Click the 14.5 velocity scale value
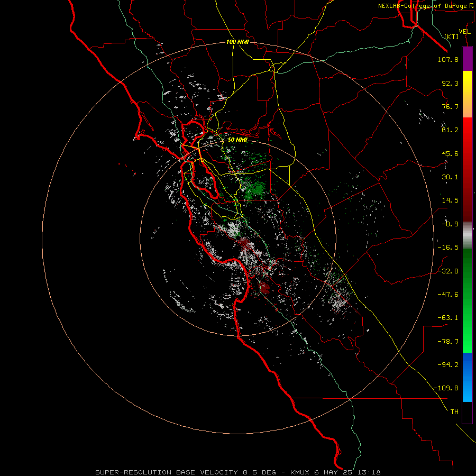 [x=450, y=200]
